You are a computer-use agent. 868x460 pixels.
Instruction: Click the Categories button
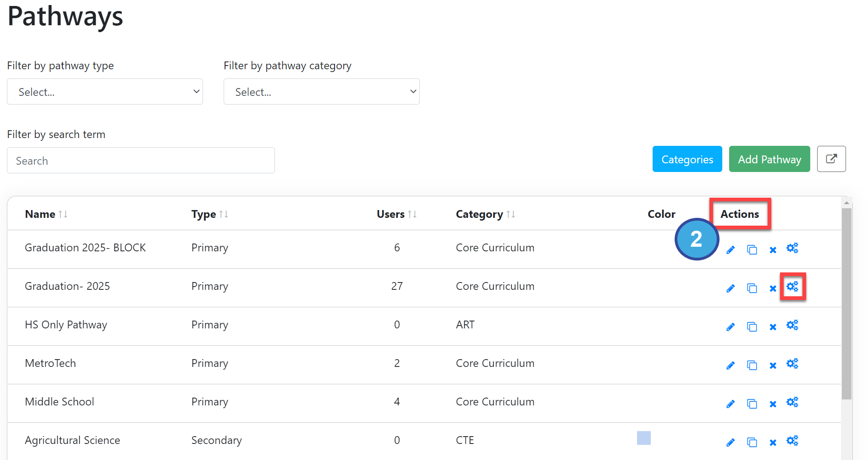687,159
